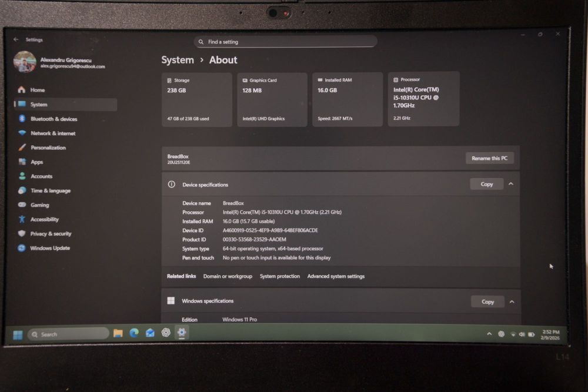Collapse the Device specifications section

511,184
